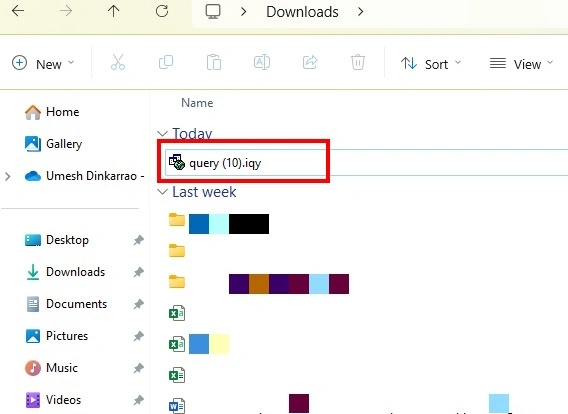Click the Delete trash icon
The height and width of the screenshot is (414, 568).
(x=358, y=62)
